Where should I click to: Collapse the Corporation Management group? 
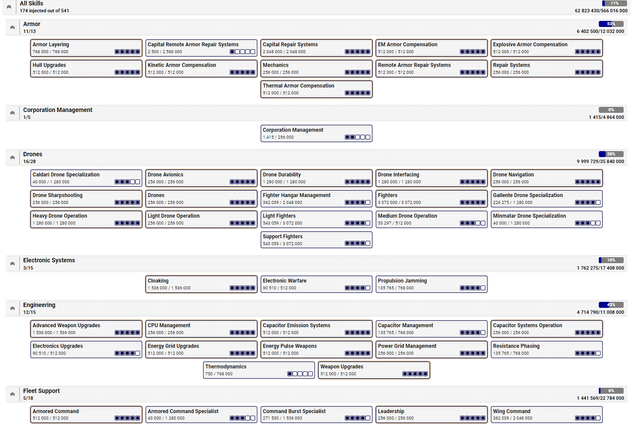tap(12, 113)
